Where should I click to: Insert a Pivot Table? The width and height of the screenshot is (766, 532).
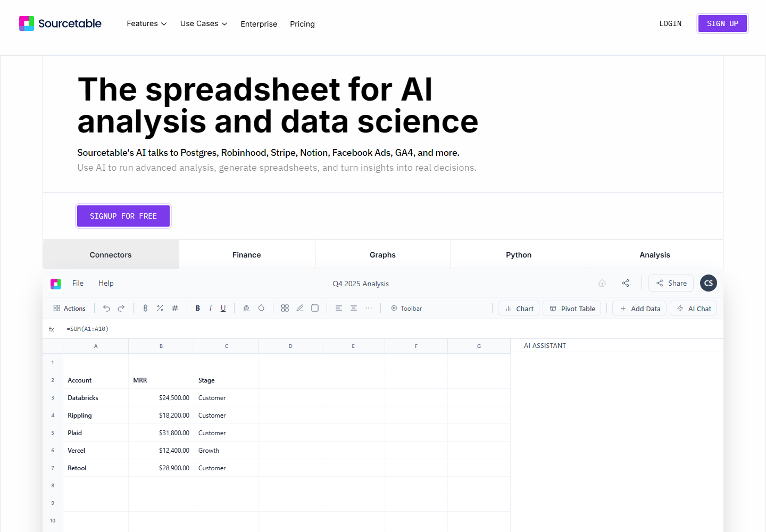(x=572, y=309)
